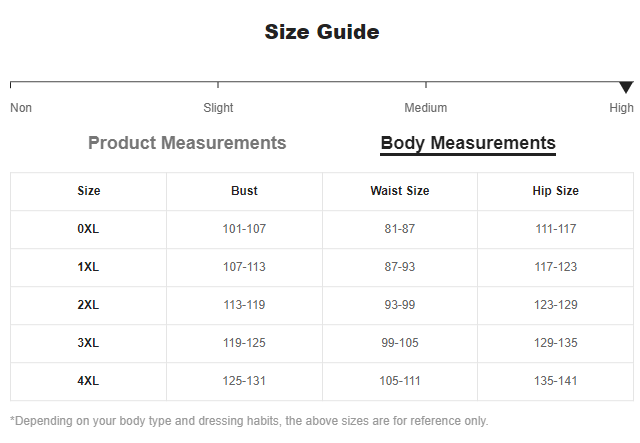
Task: Select the 4XL size row label
Action: pos(89,381)
